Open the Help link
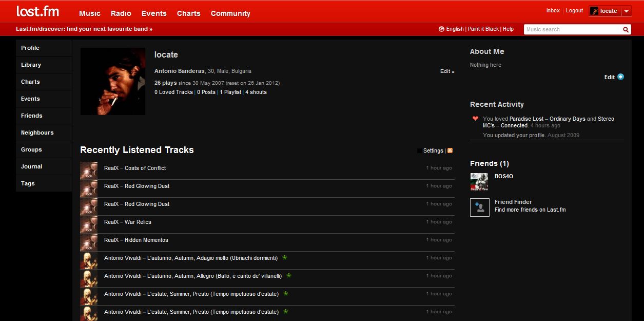The width and height of the screenshot is (644, 321). point(508,29)
